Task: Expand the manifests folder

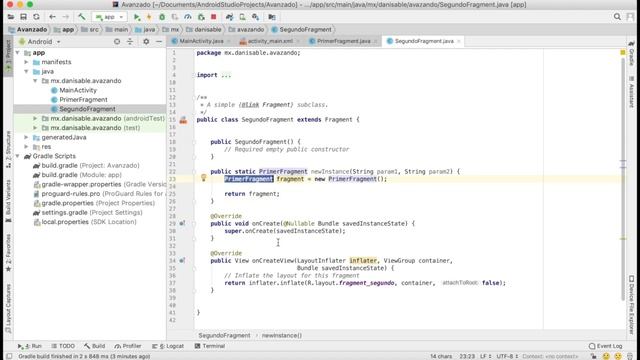Action: (27, 62)
